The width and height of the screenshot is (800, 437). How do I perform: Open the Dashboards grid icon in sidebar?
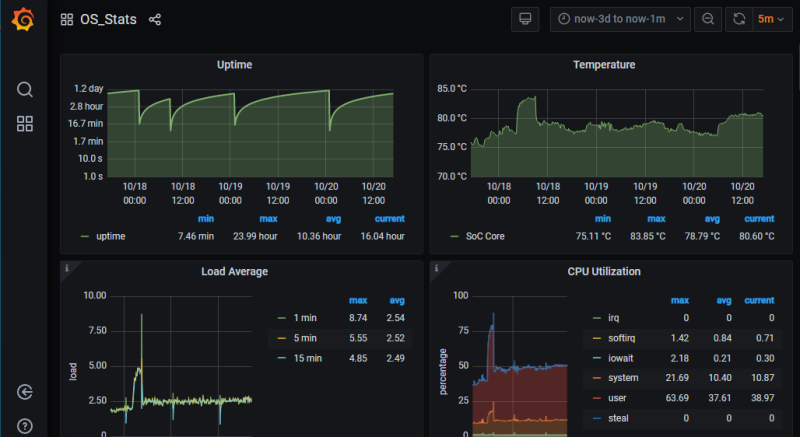pyautogui.click(x=25, y=124)
